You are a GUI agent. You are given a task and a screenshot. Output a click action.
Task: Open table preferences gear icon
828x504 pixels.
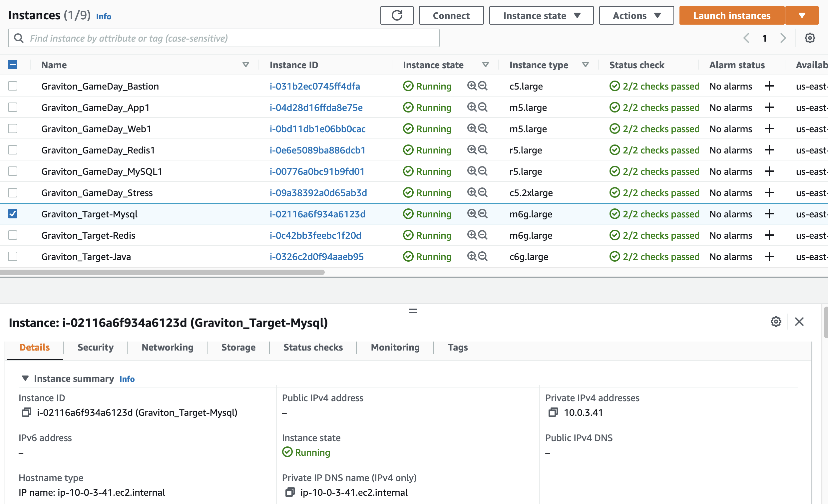click(810, 38)
